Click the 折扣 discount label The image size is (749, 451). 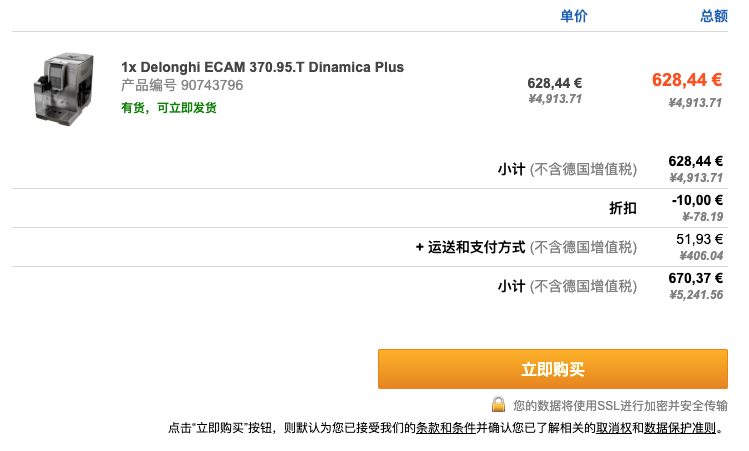point(622,208)
